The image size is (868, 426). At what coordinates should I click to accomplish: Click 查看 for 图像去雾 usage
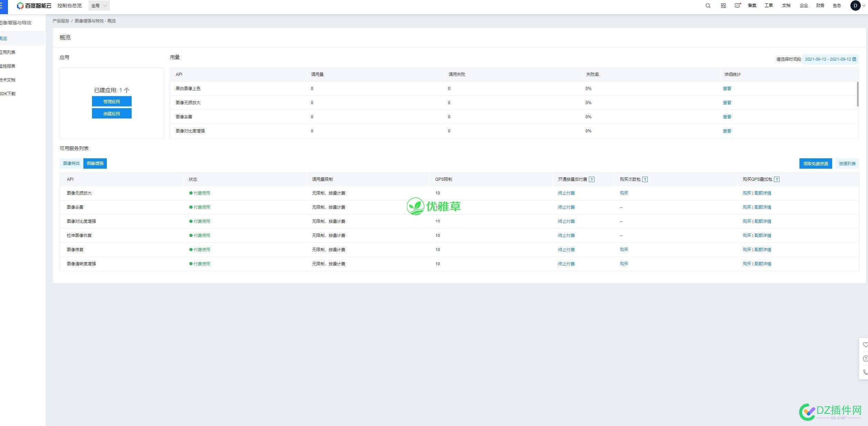click(x=727, y=117)
